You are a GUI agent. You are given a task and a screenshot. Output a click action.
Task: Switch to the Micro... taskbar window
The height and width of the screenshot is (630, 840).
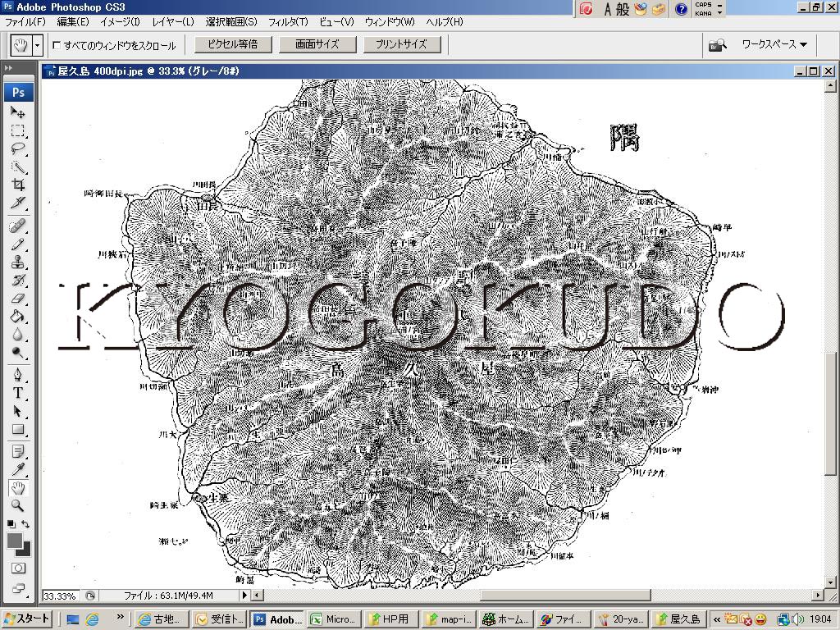tap(334, 619)
